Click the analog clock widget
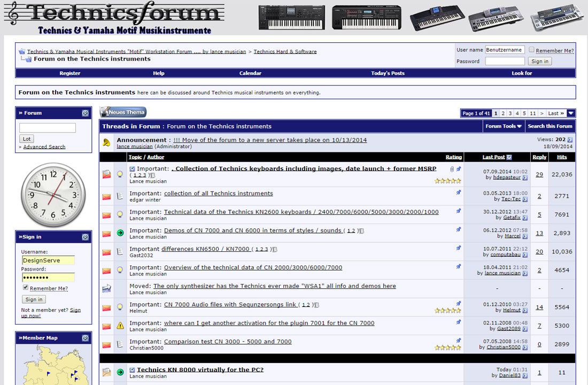Screen dimensions: 588x385 click(53, 195)
